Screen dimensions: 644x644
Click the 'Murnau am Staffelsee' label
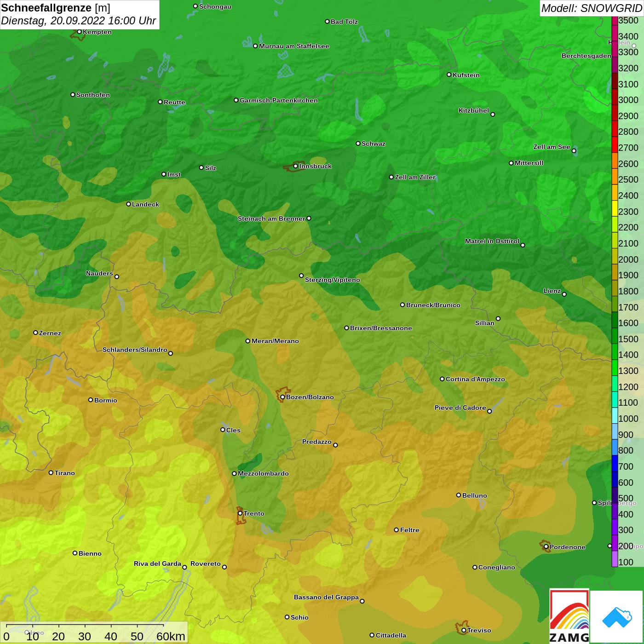(x=294, y=46)
